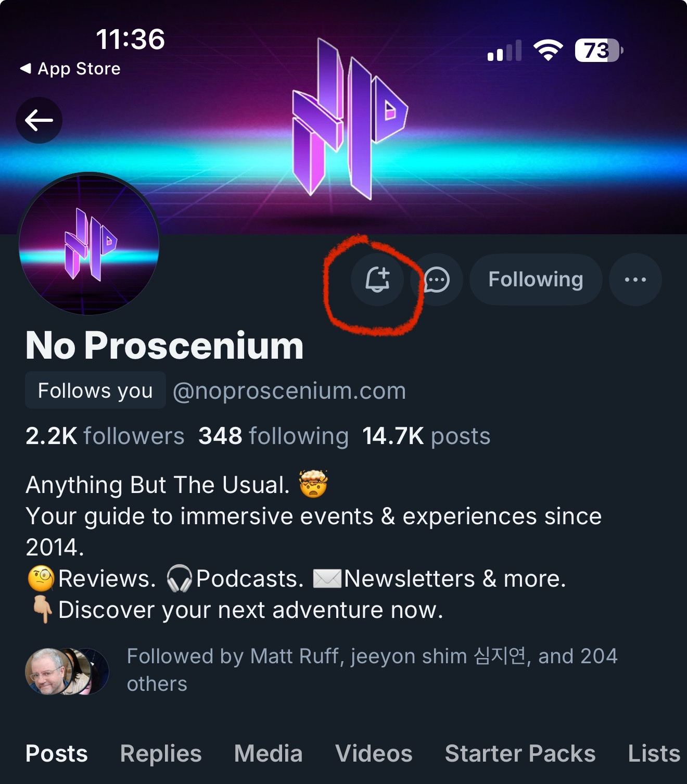
Task: Select the Posts tab
Action: click(x=57, y=753)
